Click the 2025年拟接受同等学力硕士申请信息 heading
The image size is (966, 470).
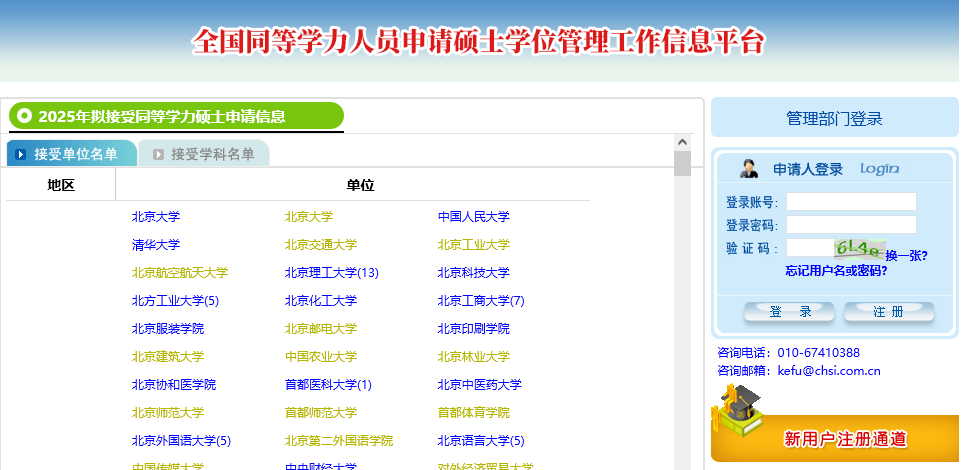162,116
